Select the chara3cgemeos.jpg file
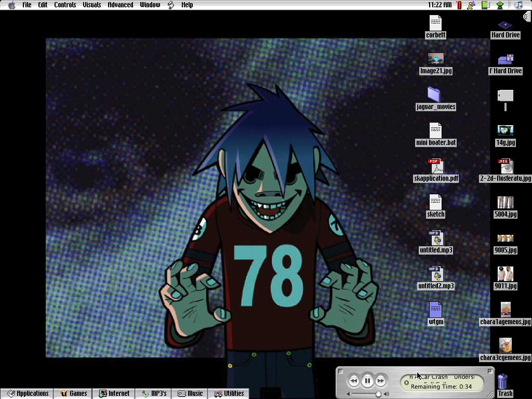Viewport: 532px width, 399px height. [505, 345]
